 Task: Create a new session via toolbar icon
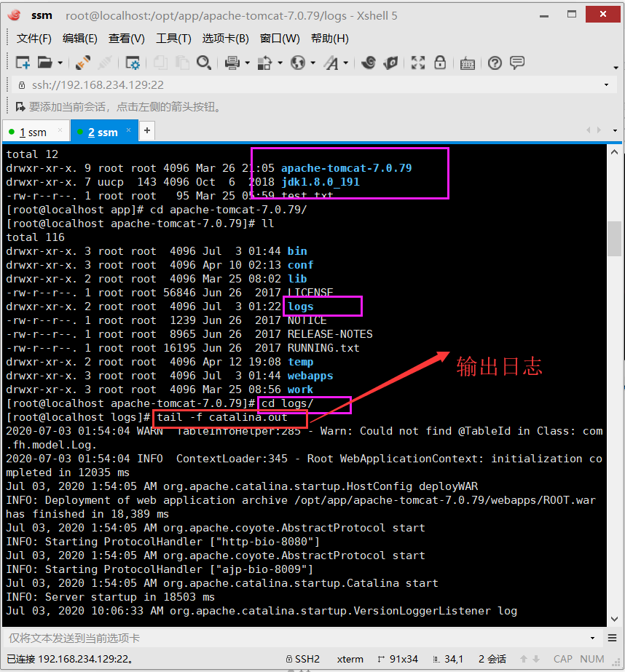coord(23,63)
